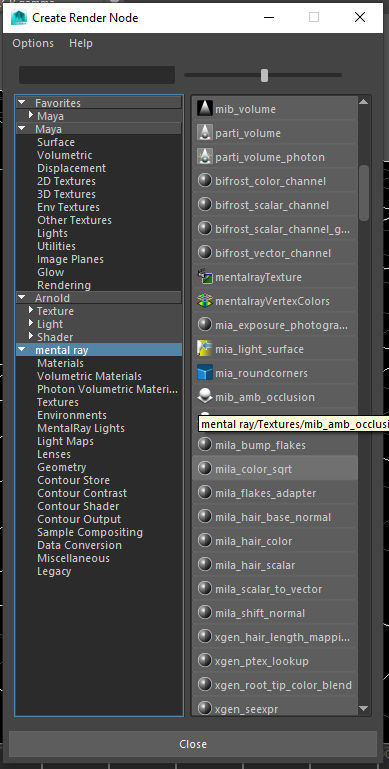Select the Image Planes category
Viewport: 389px width, 769px height.
click(70, 259)
